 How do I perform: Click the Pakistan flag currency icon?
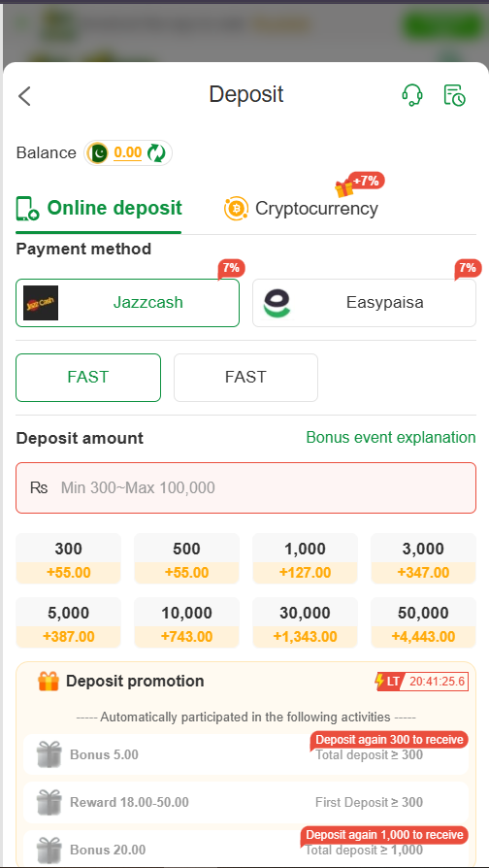98,152
